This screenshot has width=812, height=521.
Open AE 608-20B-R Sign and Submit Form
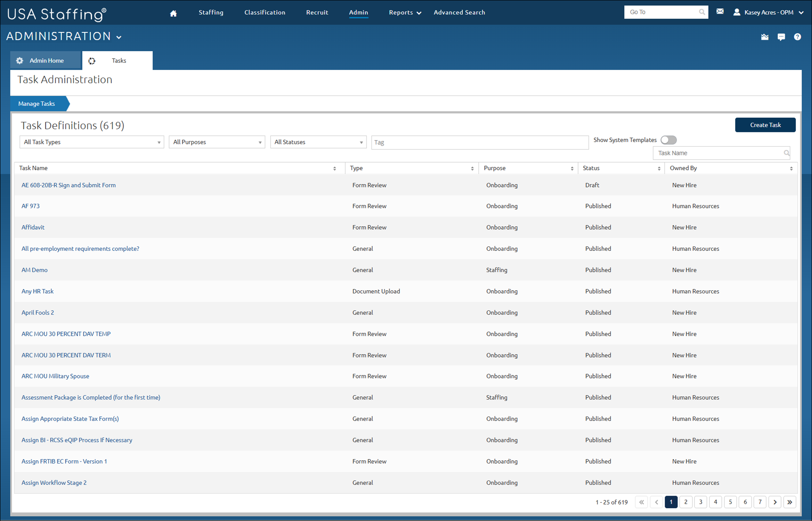[69, 185]
